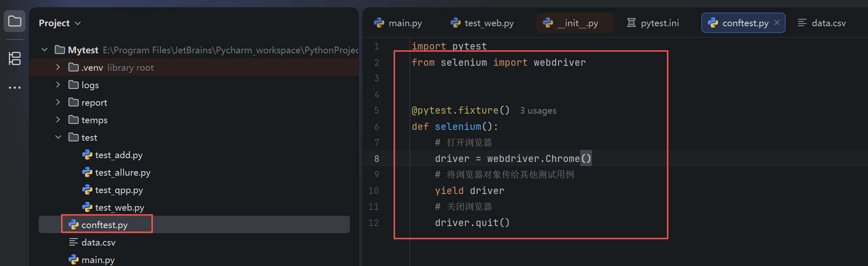Click line number 5 in the gutter
The image size is (868, 266).
(x=377, y=111)
